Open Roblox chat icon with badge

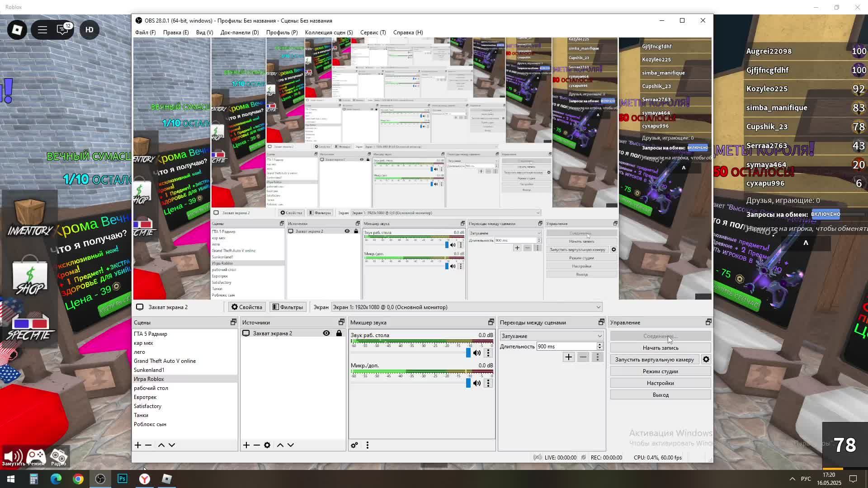point(63,30)
